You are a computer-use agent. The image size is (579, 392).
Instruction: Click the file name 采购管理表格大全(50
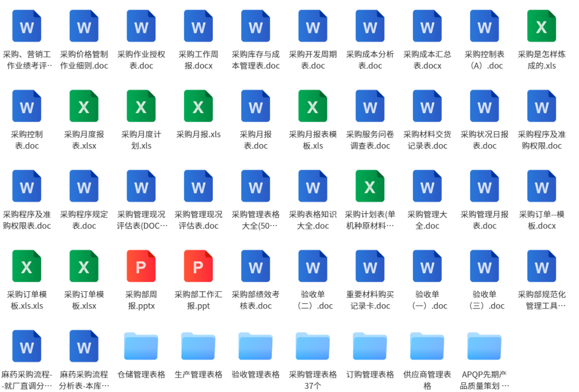click(256, 220)
